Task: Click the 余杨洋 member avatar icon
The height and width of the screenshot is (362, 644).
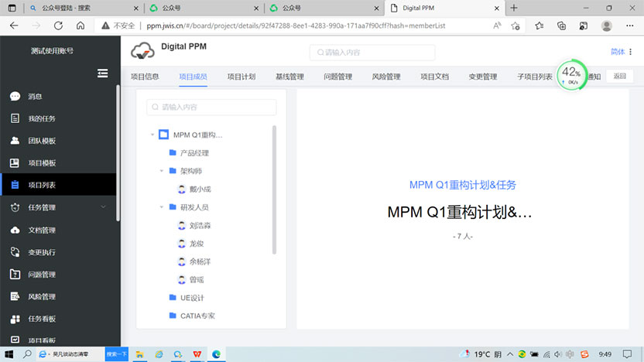Action: tap(182, 261)
